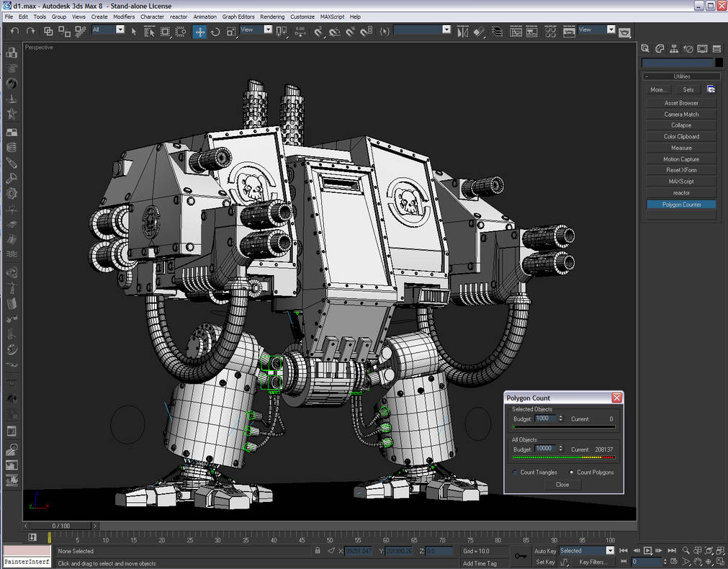The height and width of the screenshot is (569, 728).
Task: Click the Selected Objects Budget field
Action: coord(545,418)
